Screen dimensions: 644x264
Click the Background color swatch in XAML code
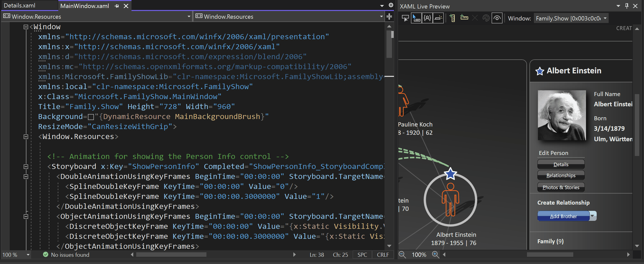91,117
